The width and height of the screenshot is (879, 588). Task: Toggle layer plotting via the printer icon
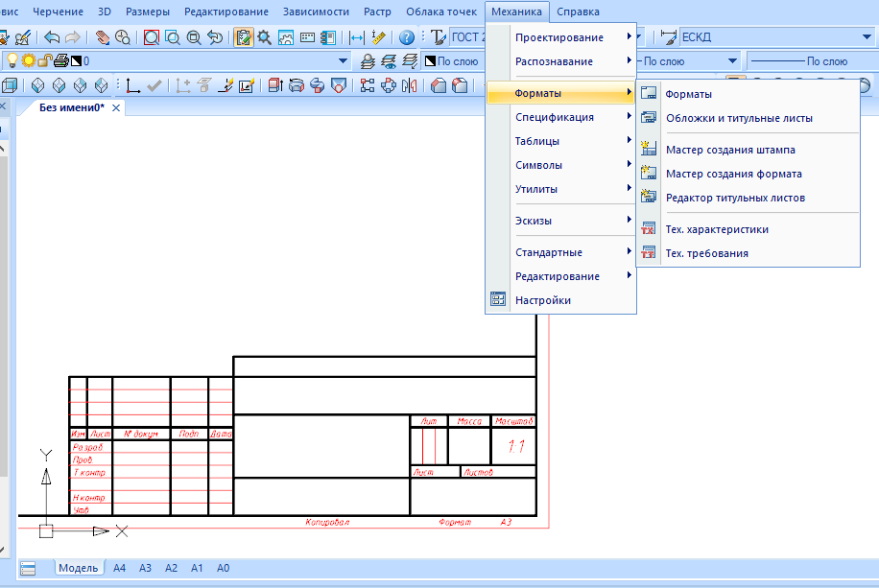coord(61,60)
